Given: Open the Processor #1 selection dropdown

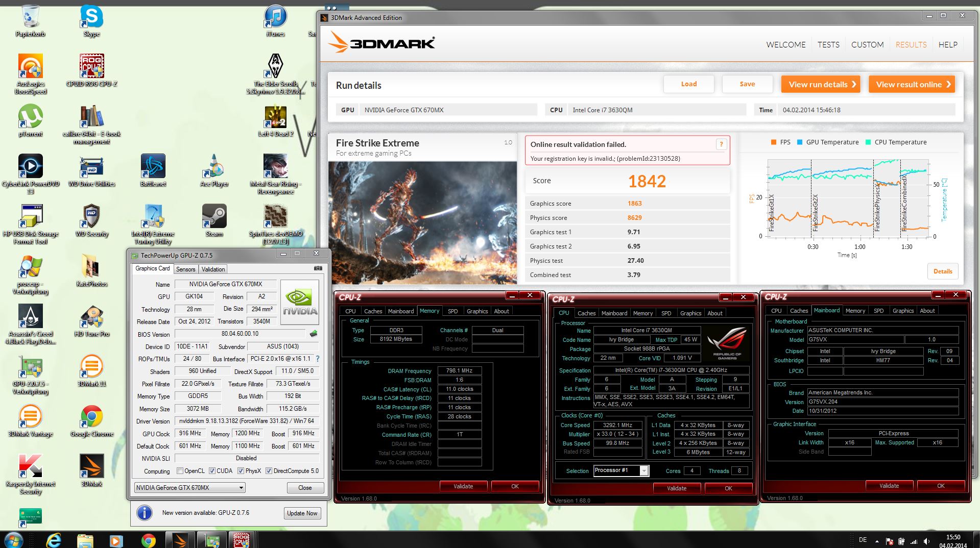Looking at the screenshot, I should point(621,470).
